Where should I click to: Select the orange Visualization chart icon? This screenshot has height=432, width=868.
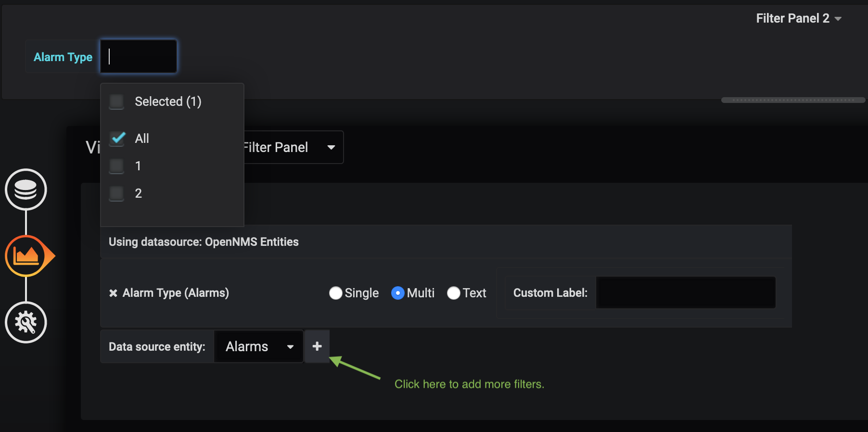tap(26, 255)
